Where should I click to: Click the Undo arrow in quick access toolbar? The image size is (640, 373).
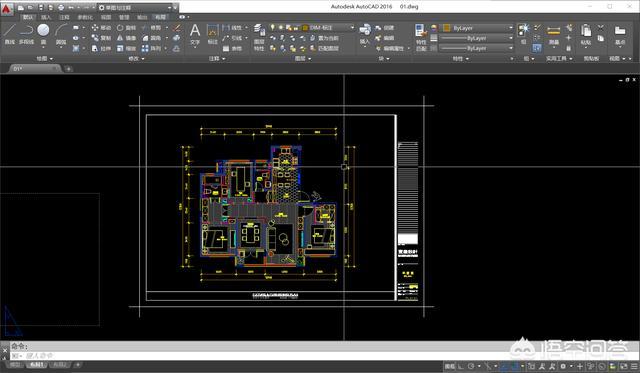pos(71,7)
